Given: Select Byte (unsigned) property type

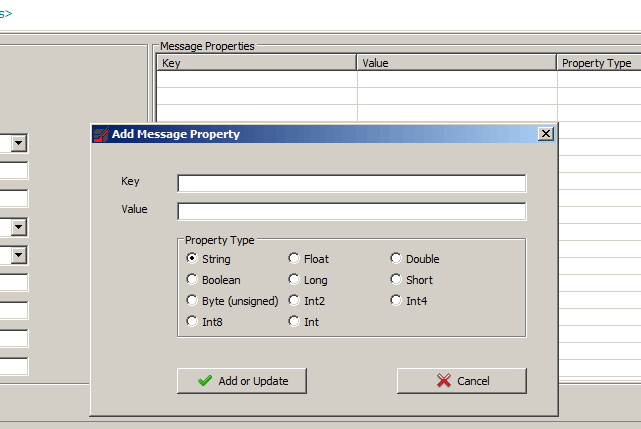Looking at the screenshot, I should point(193,300).
